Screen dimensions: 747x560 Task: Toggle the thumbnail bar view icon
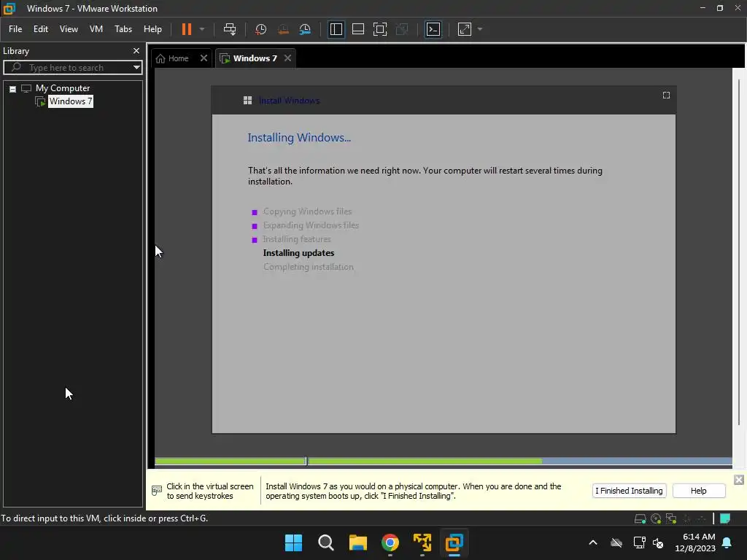(357, 29)
